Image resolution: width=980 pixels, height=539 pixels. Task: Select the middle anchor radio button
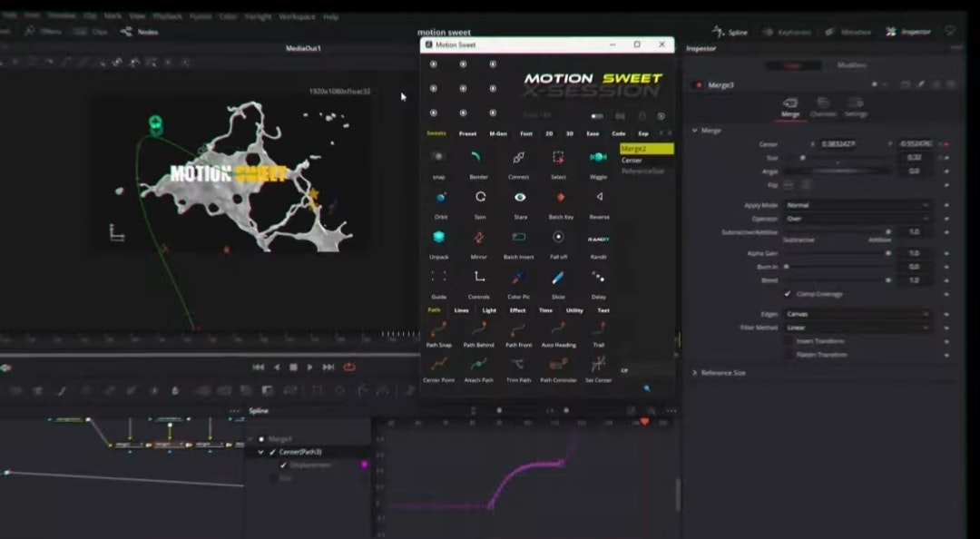[x=463, y=89]
